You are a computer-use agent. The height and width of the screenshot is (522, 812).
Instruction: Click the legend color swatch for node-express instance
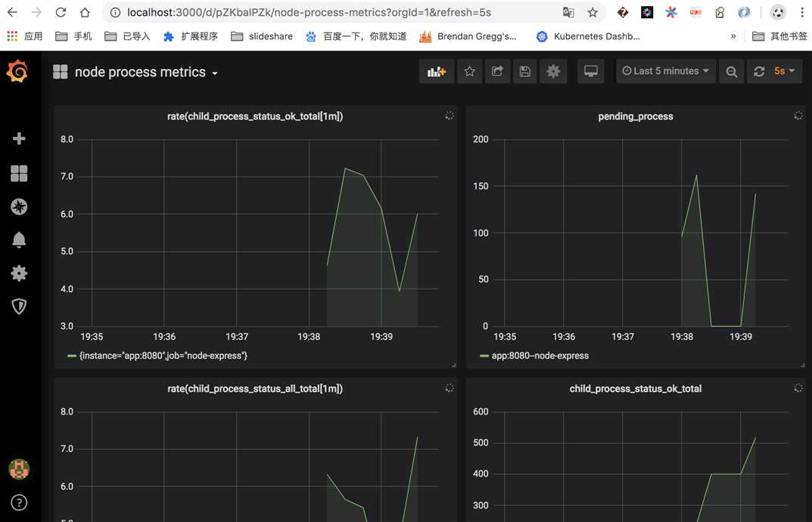(x=71, y=356)
